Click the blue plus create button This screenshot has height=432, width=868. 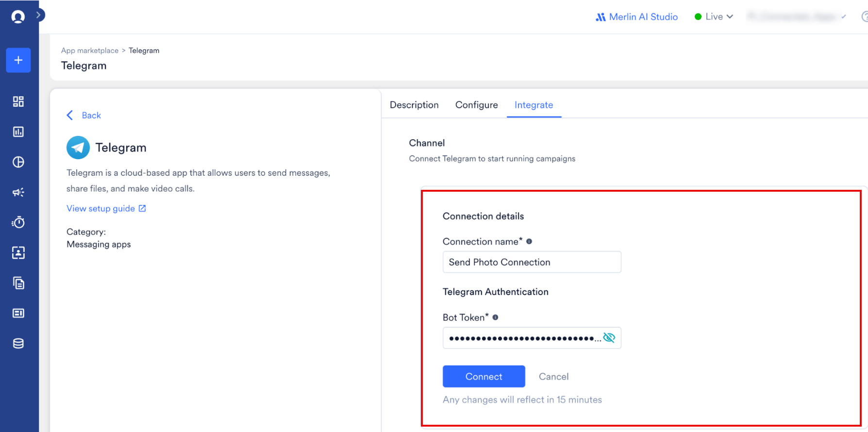[x=18, y=60]
